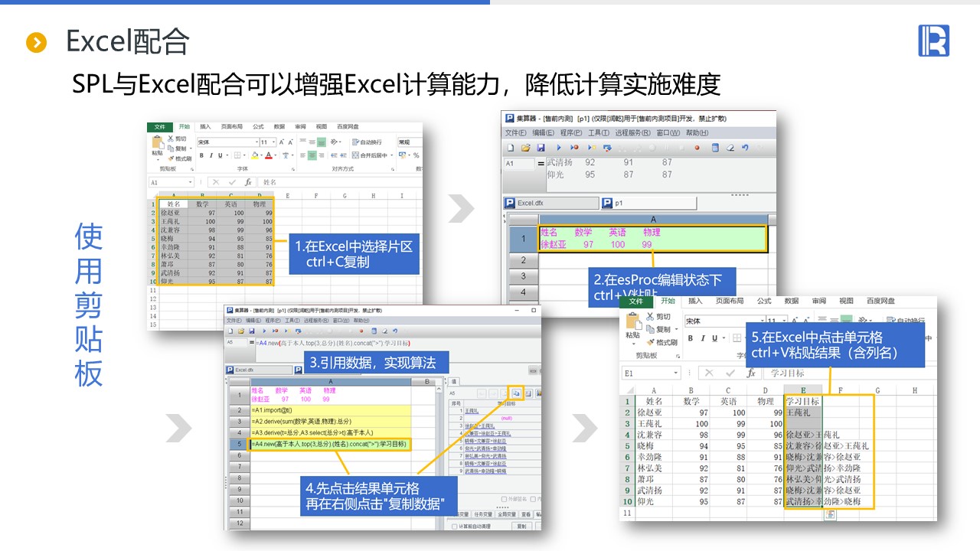Toggle Underline in Excel window showing A1
The image size is (980, 551).
219,155
